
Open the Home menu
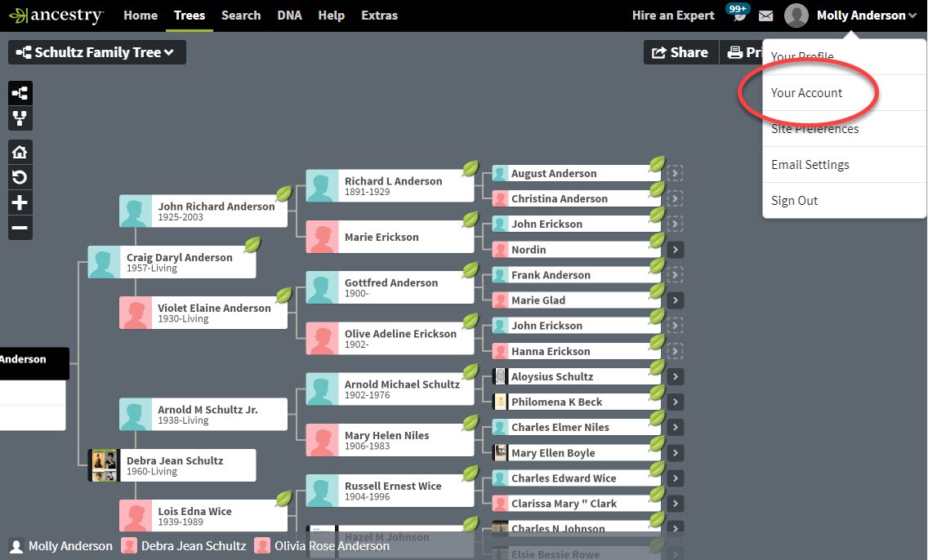coord(141,16)
